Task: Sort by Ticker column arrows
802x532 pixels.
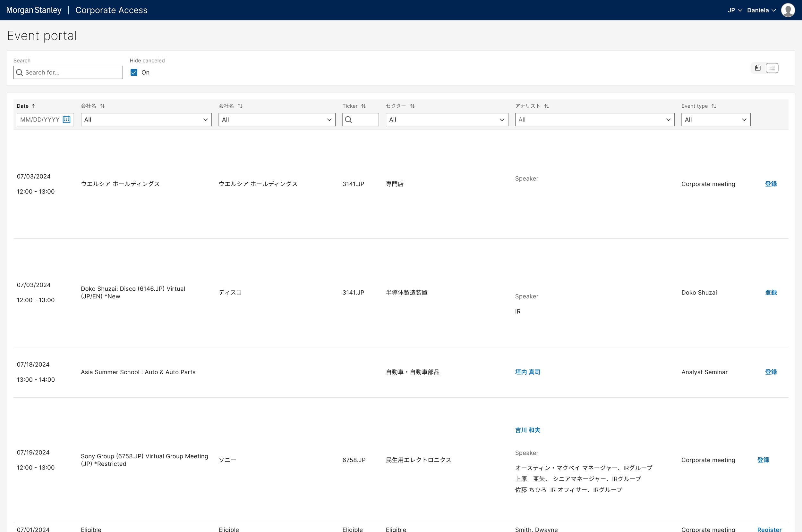Action: point(363,106)
